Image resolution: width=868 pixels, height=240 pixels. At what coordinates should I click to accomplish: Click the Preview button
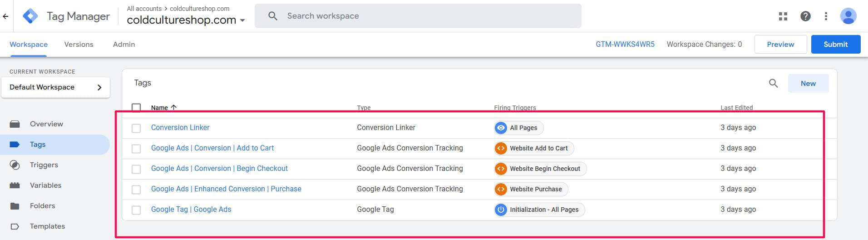point(780,44)
